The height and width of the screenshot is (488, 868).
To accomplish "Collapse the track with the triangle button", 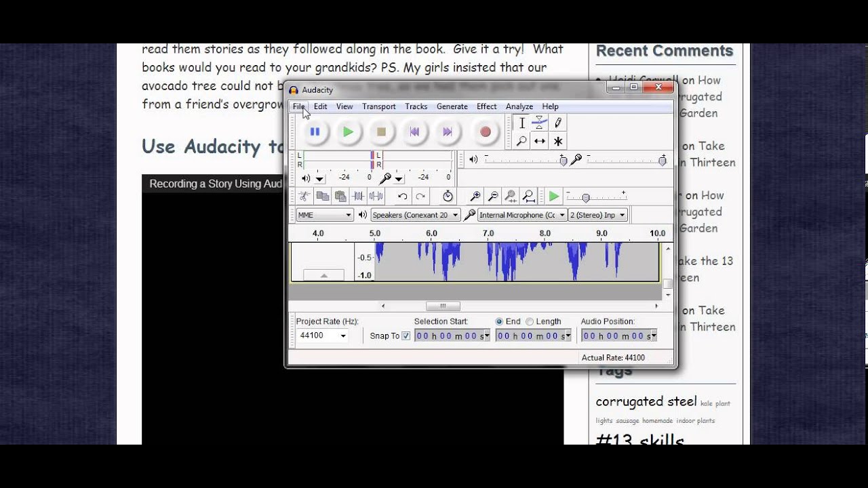I will click(323, 275).
